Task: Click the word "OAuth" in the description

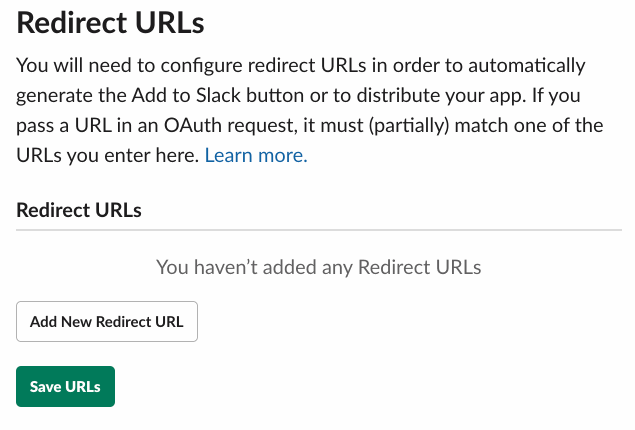Action: pyautogui.click(x=193, y=126)
